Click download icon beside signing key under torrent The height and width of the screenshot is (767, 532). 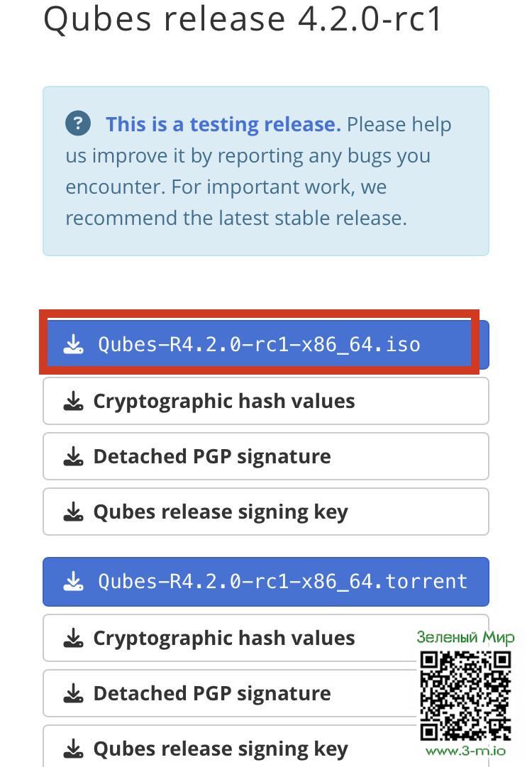coord(73,749)
